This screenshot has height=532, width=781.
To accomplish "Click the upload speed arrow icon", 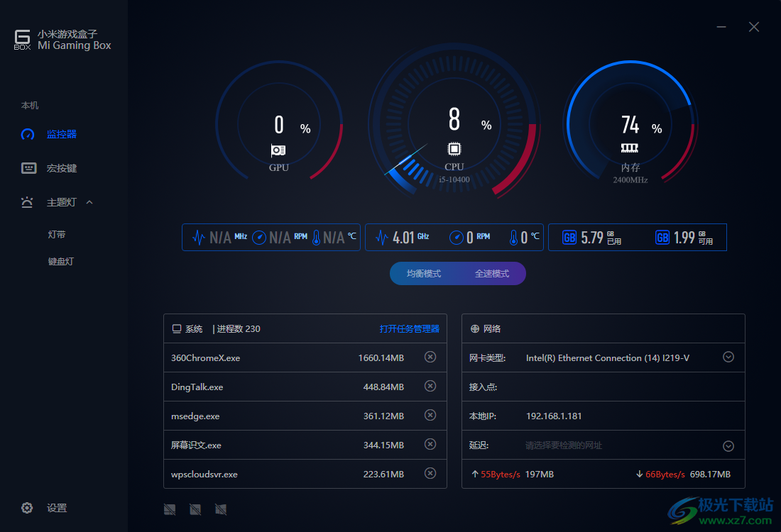I will [475, 475].
